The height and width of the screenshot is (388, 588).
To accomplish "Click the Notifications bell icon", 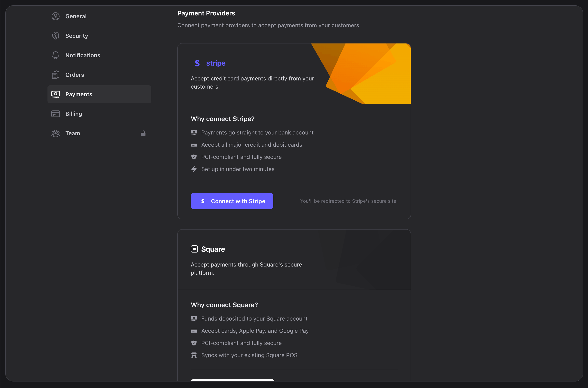I will point(55,55).
